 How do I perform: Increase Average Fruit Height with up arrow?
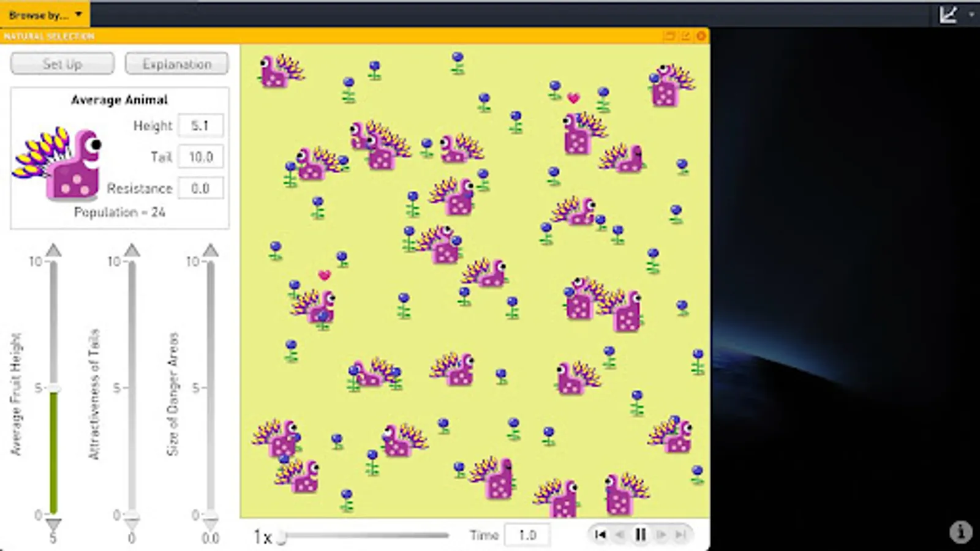click(54, 250)
